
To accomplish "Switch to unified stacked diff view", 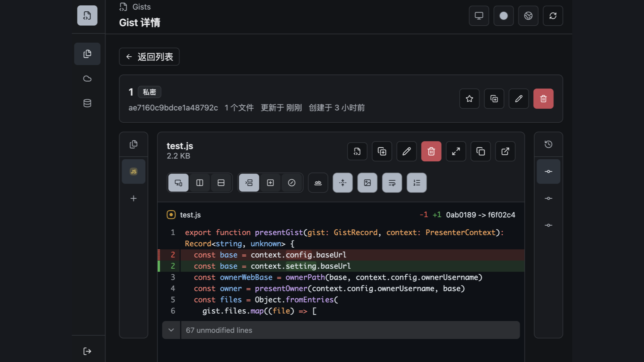I will tap(221, 183).
